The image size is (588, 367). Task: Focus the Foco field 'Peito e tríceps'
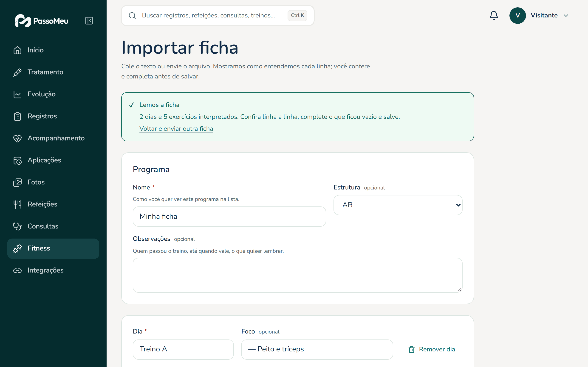(x=317, y=349)
